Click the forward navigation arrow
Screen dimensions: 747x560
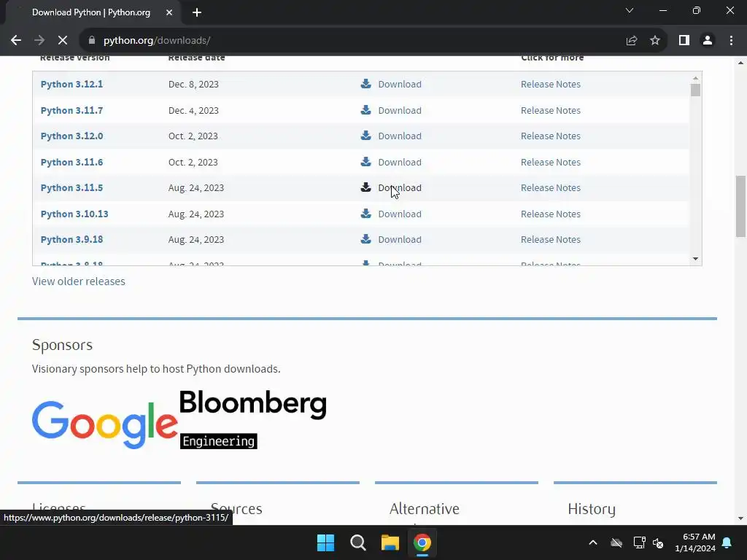39,41
